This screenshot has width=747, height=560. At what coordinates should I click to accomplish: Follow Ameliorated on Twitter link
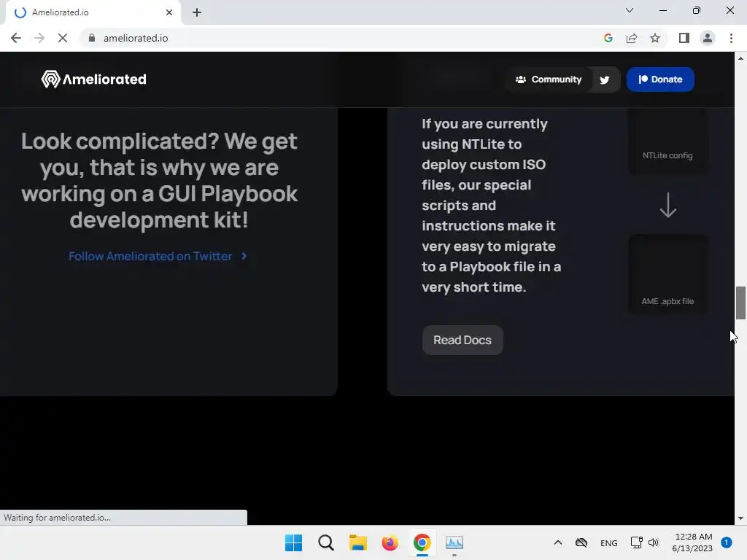(x=150, y=256)
